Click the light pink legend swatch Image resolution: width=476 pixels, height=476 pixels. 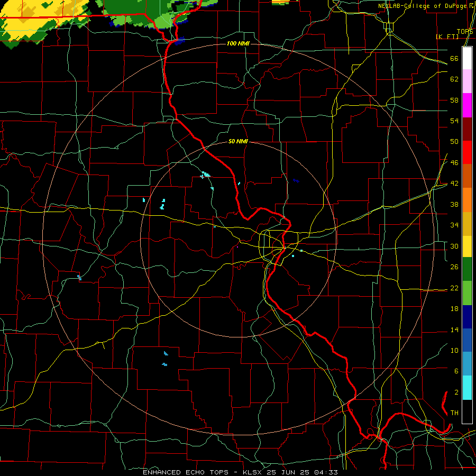[x=467, y=81]
